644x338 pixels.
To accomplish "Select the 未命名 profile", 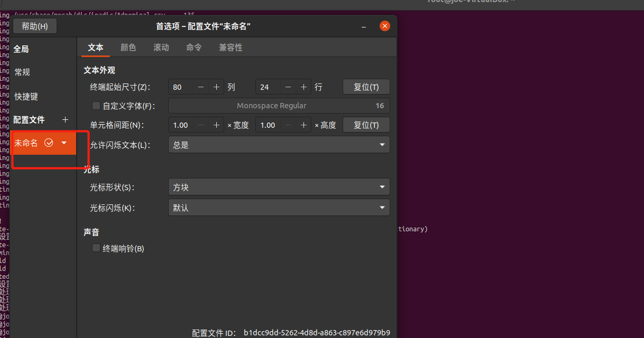I will coord(43,143).
